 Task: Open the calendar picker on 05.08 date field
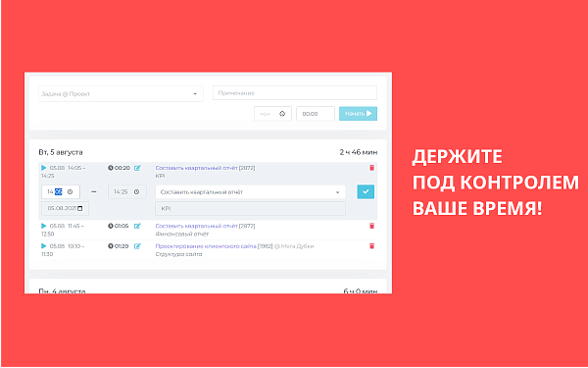pyautogui.click(x=80, y=208)
